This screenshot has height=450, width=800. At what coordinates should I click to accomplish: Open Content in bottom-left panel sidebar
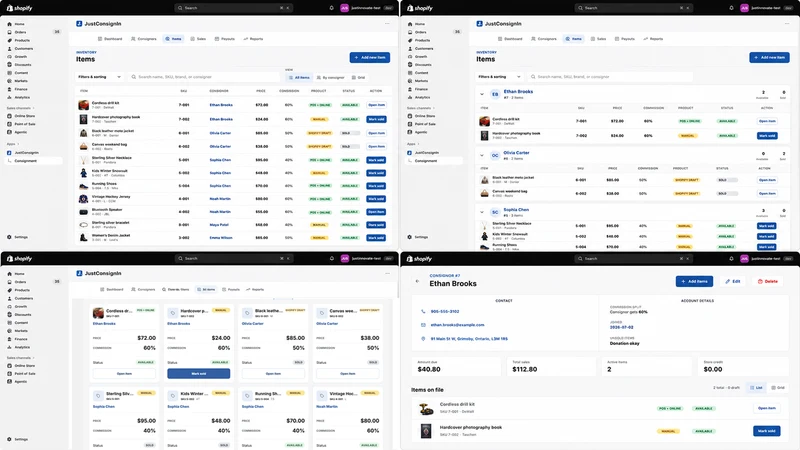pyautogui.click(x=21, y=323)
